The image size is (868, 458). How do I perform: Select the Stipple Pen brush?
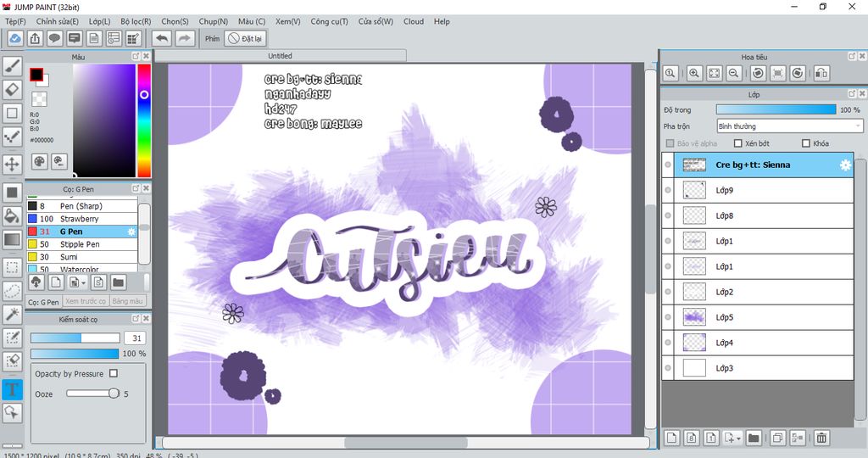(x=82, y=244)
